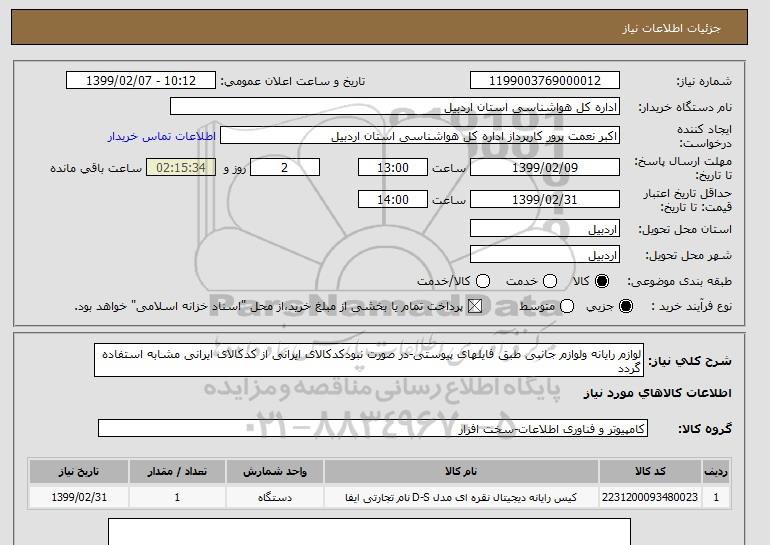Click the goods group field کامپیوتر و فناوری اطلاعات

373,428
